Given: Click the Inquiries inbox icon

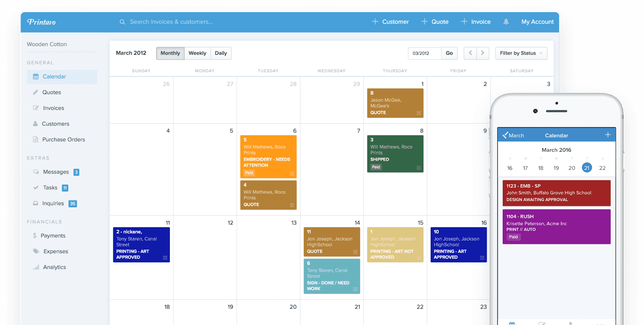Looking at the screenshot, I should click(x=35, y=203).
